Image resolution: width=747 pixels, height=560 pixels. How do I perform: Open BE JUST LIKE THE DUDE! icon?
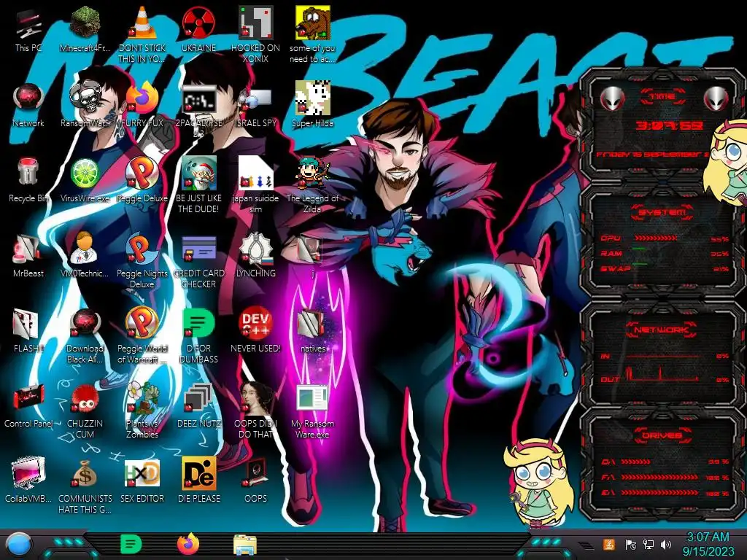[198, 174]
